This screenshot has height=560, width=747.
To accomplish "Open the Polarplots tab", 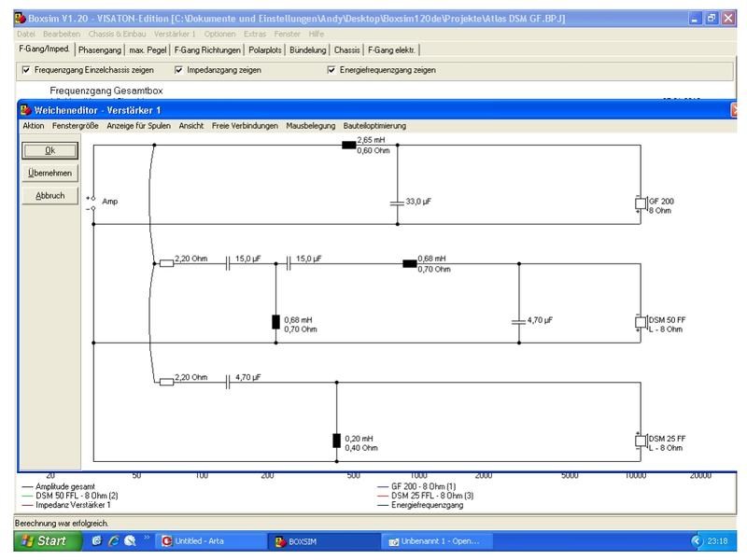I will point(267,49).
